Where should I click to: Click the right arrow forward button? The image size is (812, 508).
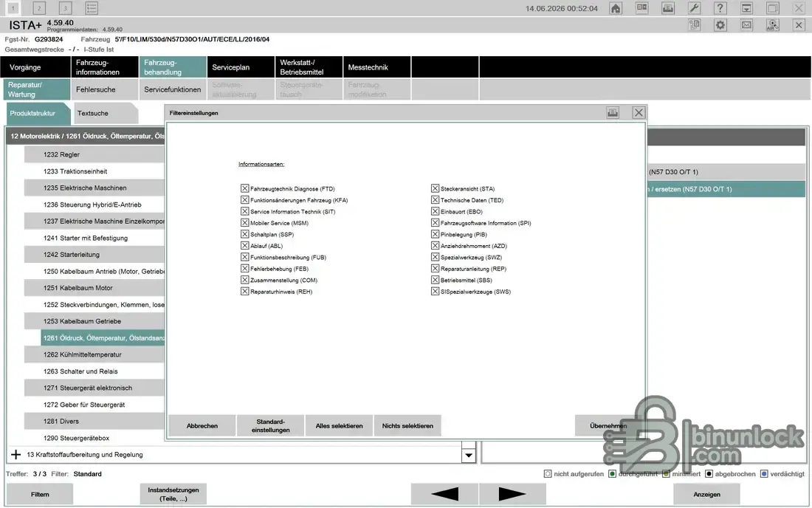click(512, 494)
